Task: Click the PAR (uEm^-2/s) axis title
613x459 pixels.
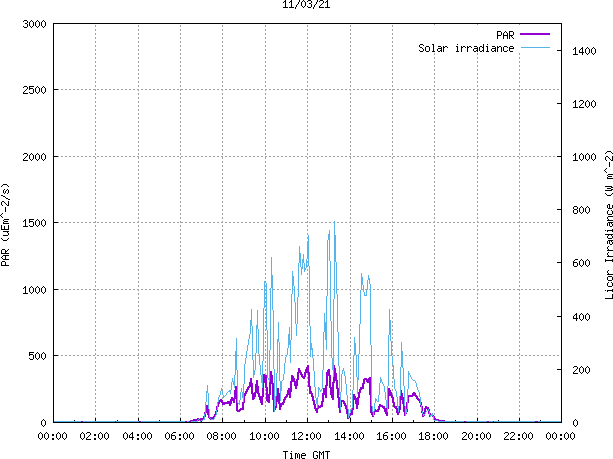Action: coord(5,225)
